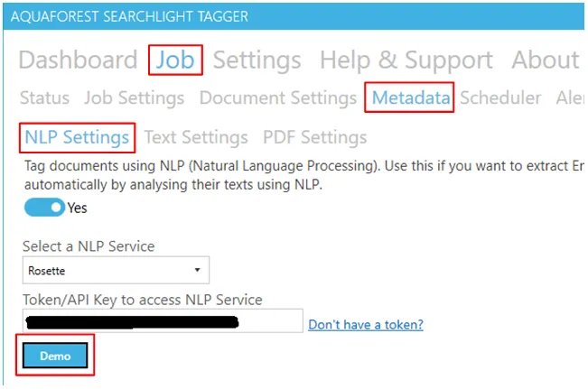Click the Token/API Key input field
The width and height of the screenshot is (588, 389).
(163, 320)
